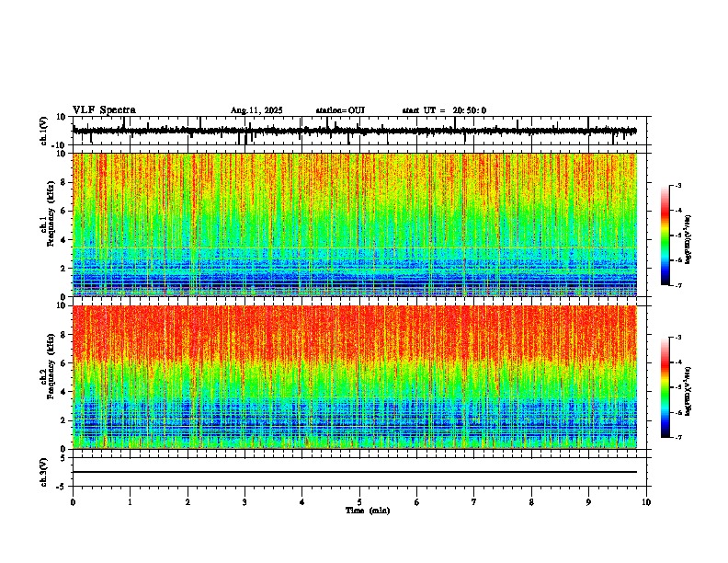Click the 'VLF Spectra' title text
Viewport: 728px width, 563px height.
[x=104, y=110]
